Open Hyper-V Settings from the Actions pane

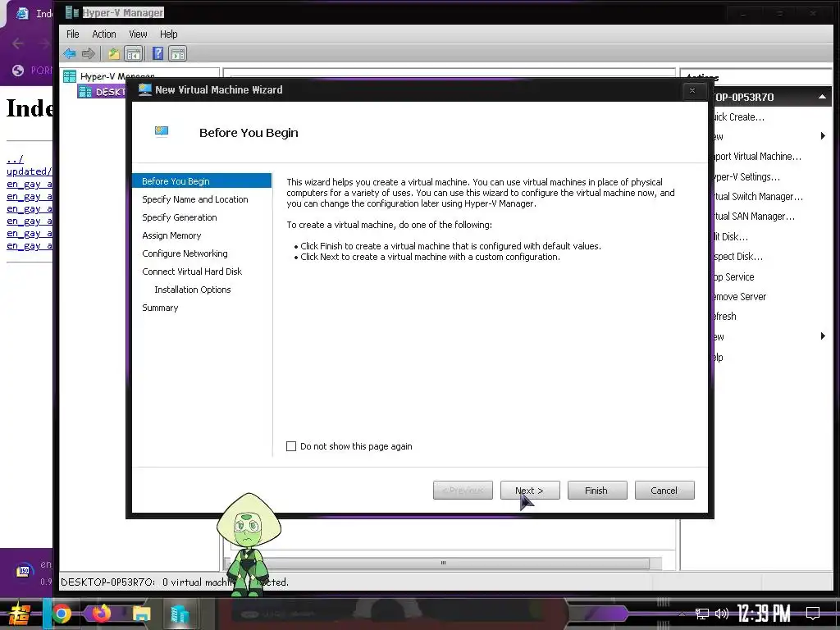pos(747,177)
